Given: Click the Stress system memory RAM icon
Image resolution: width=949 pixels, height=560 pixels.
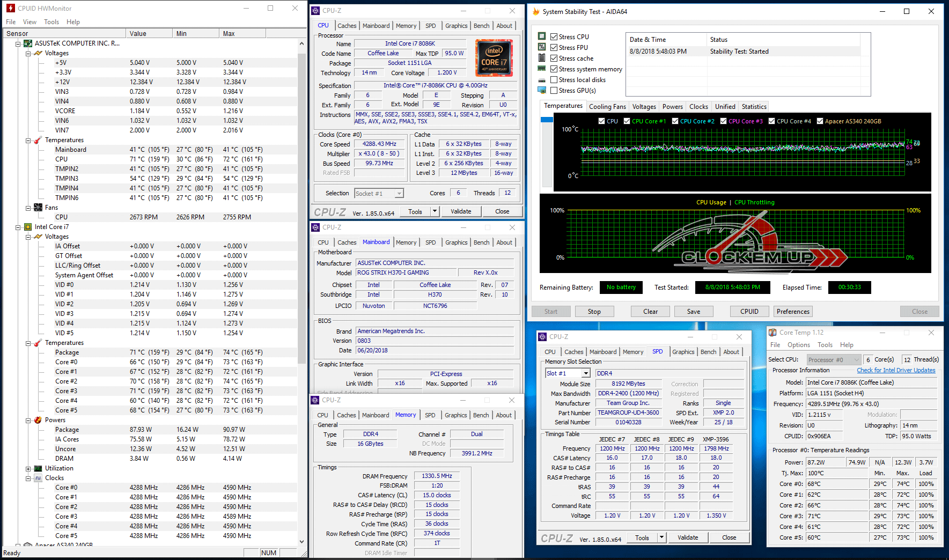Looking at the screenshot, I should pyautogui.click(x=542, y=69).
